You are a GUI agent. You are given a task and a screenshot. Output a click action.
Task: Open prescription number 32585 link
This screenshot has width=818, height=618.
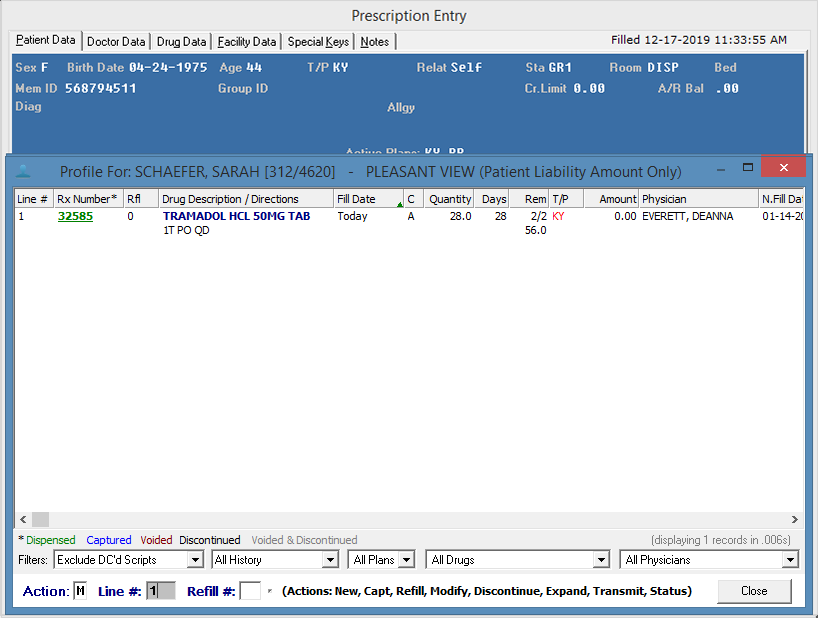point(75,216)
